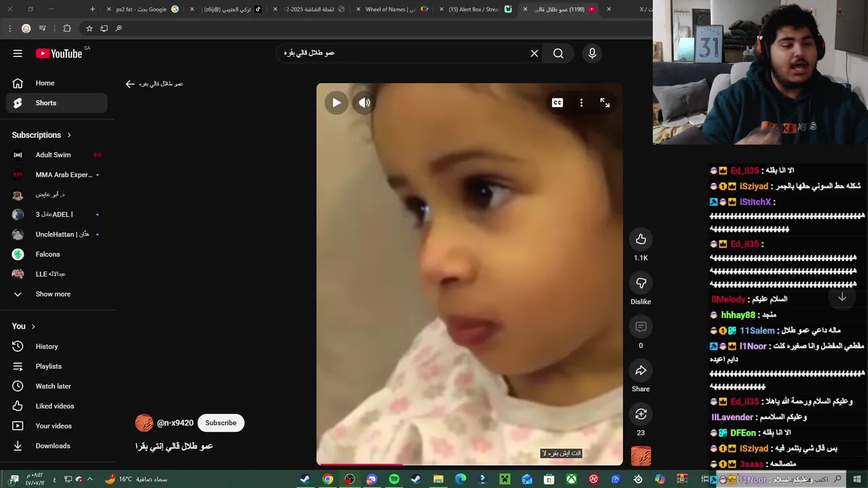Click the @n-x9420 channel avatar
This screenshot has height=488, width=868.
click(144, 423)
